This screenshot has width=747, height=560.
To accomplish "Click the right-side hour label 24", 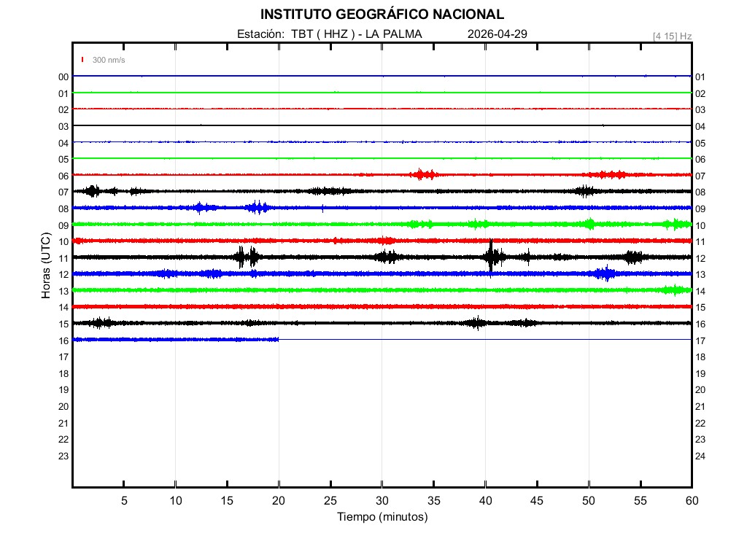I will (x=700, y=456).
